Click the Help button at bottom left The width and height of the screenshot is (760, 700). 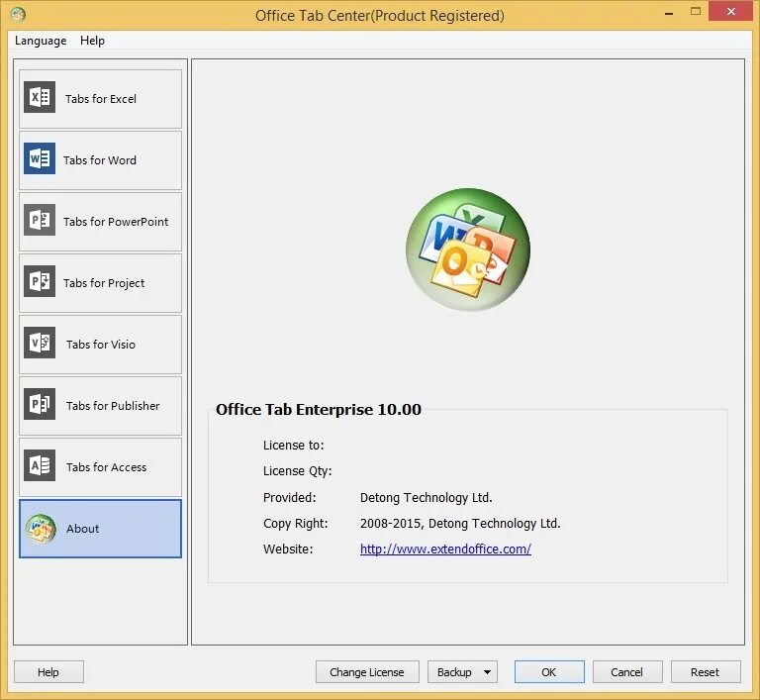pos(48,672)
